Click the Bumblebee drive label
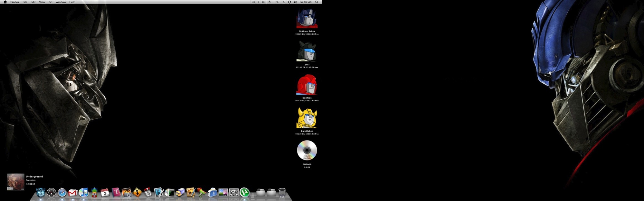Image resolution: width=644 pixels, height=201 pixels. [x=307, y=131]
